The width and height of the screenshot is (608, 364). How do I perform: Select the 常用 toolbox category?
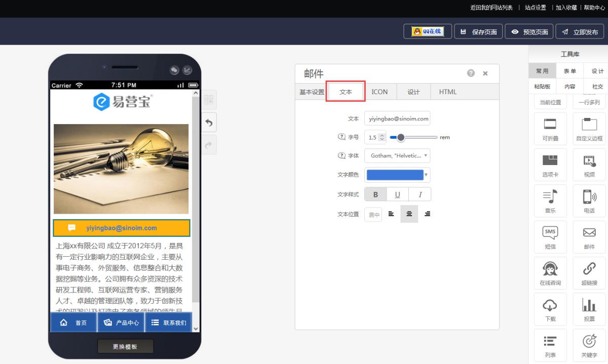(542, 71)
